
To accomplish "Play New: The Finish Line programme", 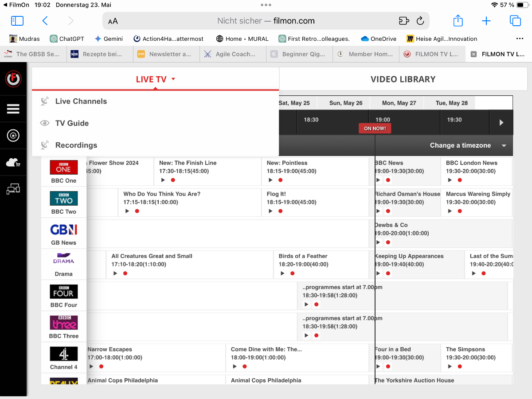I will click(163, 180).
